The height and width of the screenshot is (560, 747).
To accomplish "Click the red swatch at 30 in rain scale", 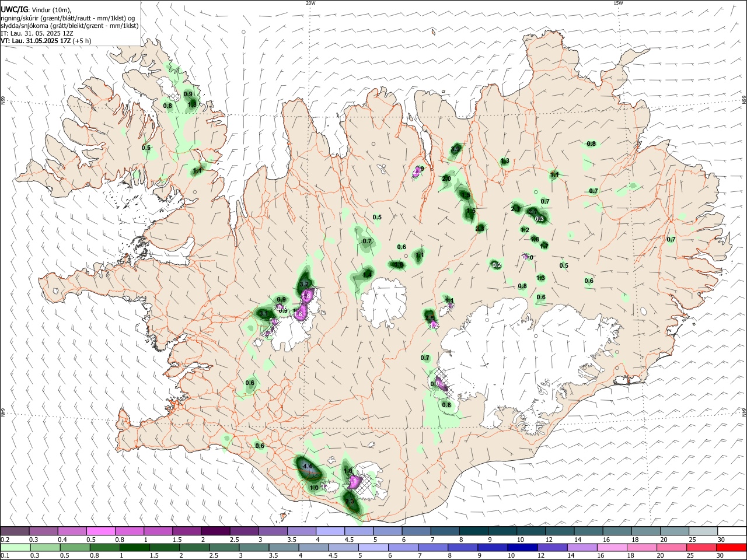I will (732, 548).
